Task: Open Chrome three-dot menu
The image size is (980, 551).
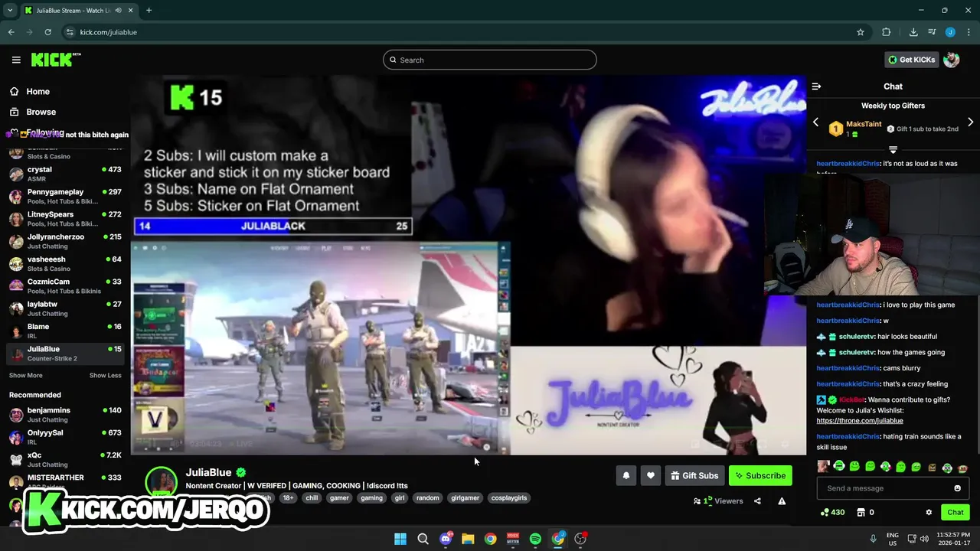Action: [x=969, y=32]
